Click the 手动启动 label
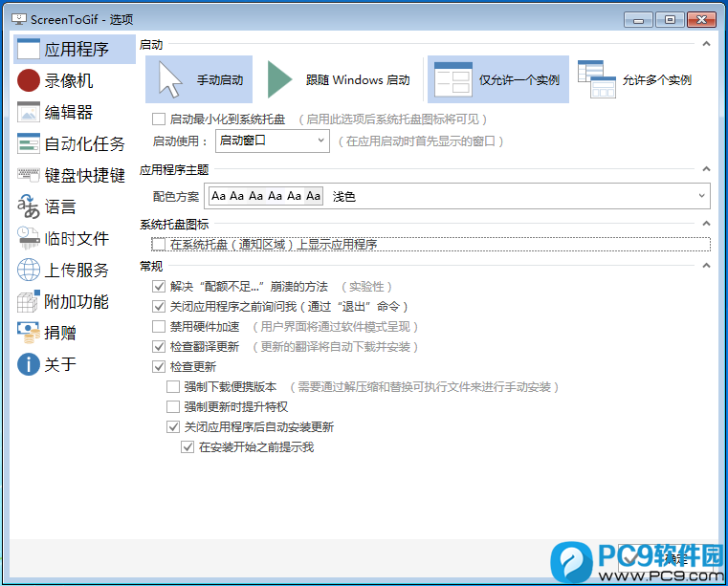728x586 pixels. pos(220,80)
